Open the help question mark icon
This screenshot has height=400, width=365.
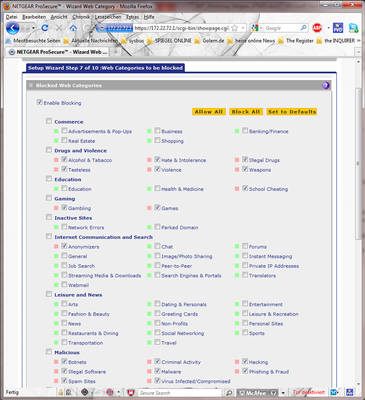click(x=326, y=85)
